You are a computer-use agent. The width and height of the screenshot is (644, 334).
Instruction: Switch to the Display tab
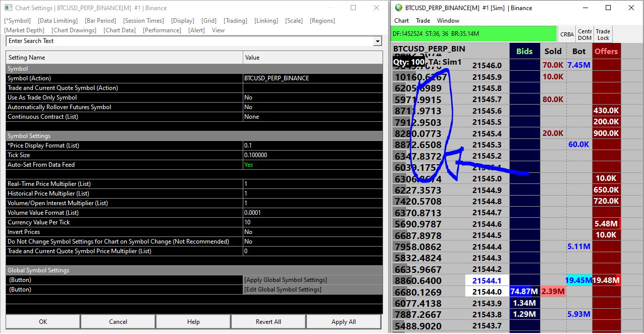click(x=183, y=21)
